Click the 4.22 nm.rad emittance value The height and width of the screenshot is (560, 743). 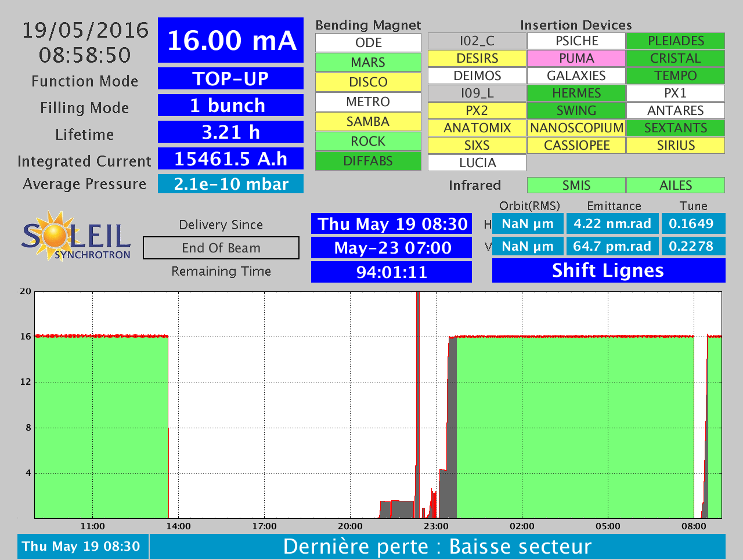click(612, 223)
